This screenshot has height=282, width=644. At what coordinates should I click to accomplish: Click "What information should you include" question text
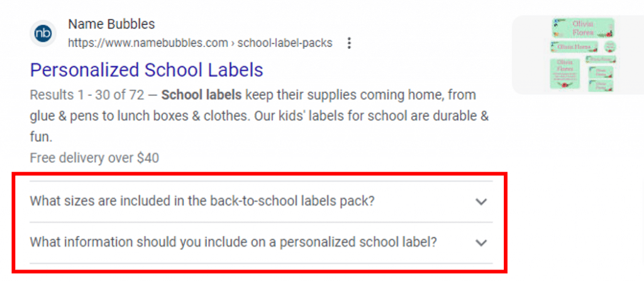tap(233, 242)
